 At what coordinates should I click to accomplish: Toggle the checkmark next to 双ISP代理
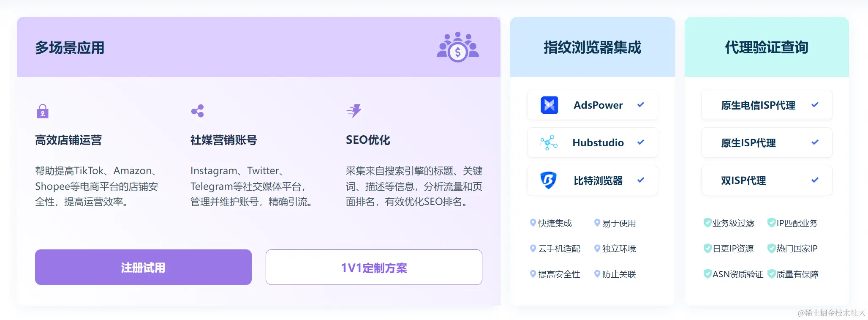point(815,180)
